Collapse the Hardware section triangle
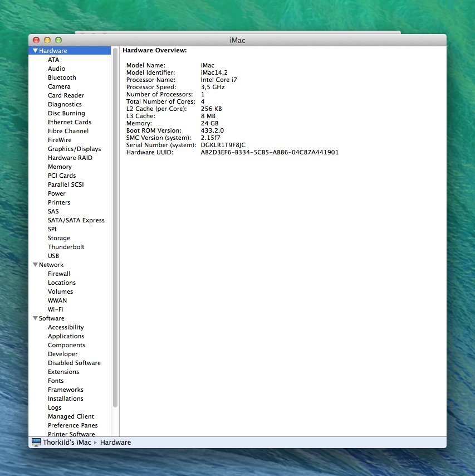 [36, 51]
